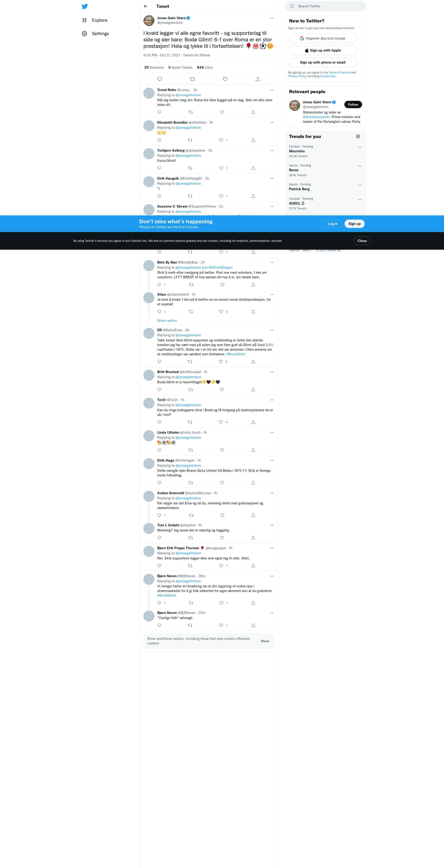View the 849 Likes list
Viewport: 444px width, 868px height.
pyautogui.click(x=205, y=68)
